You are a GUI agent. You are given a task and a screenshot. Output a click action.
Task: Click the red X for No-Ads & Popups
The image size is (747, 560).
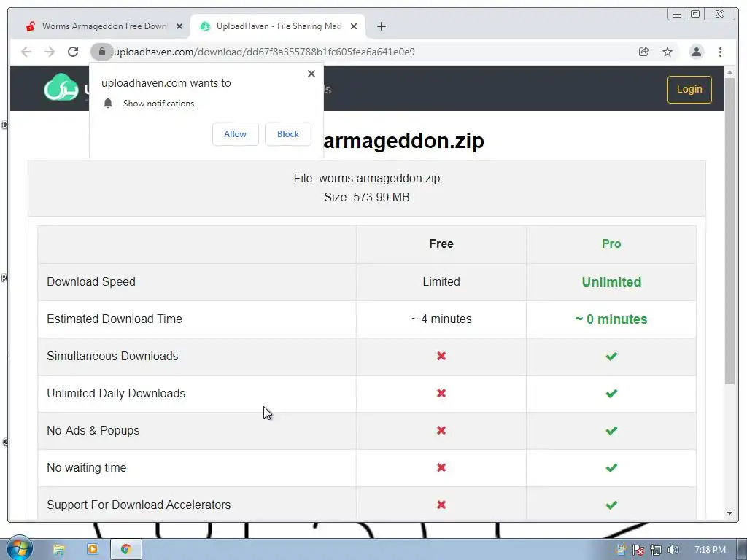pos(441,430)
